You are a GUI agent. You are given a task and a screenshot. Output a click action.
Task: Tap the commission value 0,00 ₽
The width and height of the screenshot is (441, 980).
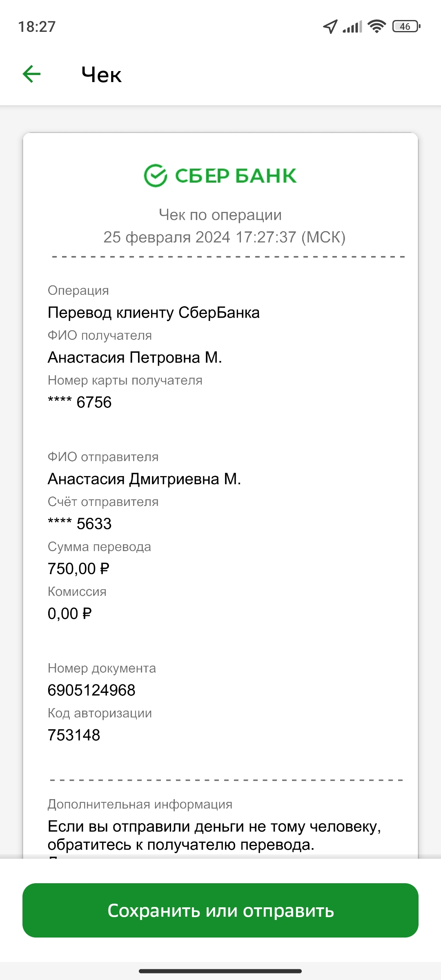coord(70,613)
